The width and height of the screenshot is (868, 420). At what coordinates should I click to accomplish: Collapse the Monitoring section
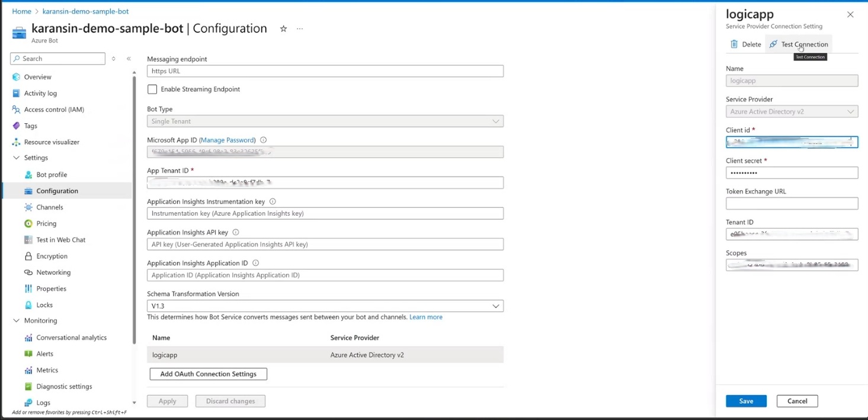point(16,320)
